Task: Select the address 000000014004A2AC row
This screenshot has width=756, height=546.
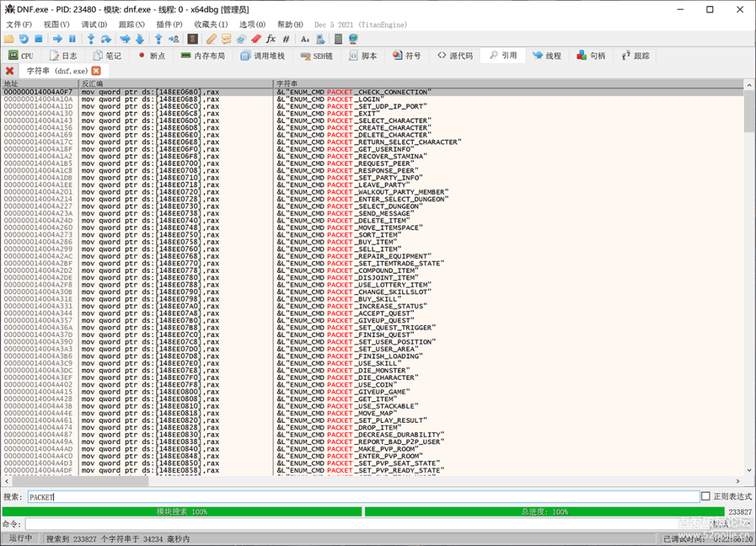Action: [372, 256]
